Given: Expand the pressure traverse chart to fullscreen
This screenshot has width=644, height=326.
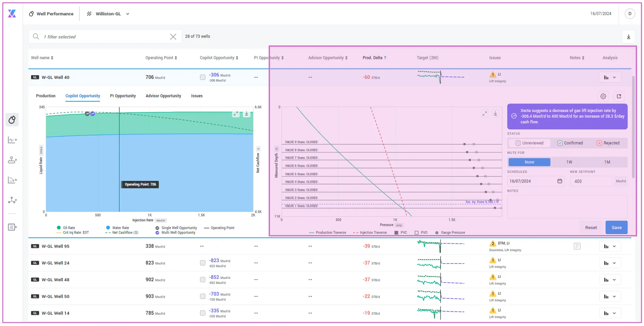Looking at the screenshot, I should click(485, 114).
